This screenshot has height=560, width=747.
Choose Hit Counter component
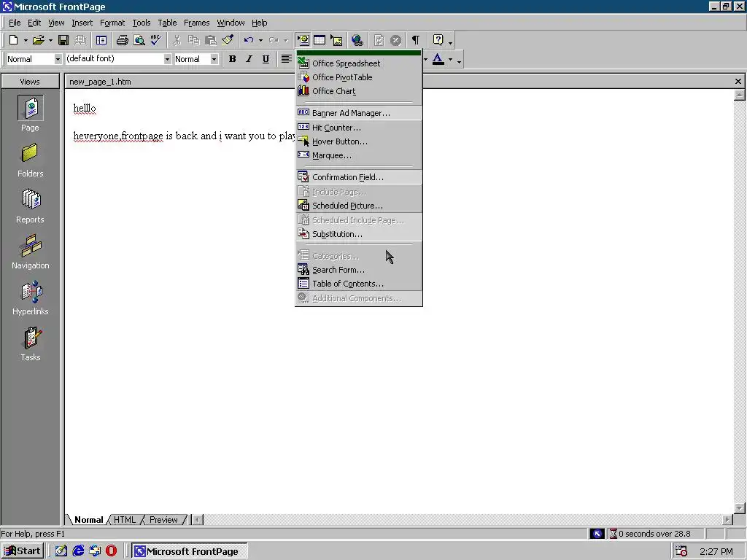pos(359,128)
